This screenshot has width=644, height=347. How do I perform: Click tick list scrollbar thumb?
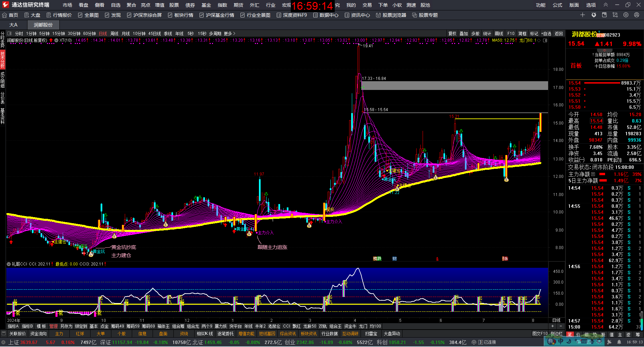642,320
